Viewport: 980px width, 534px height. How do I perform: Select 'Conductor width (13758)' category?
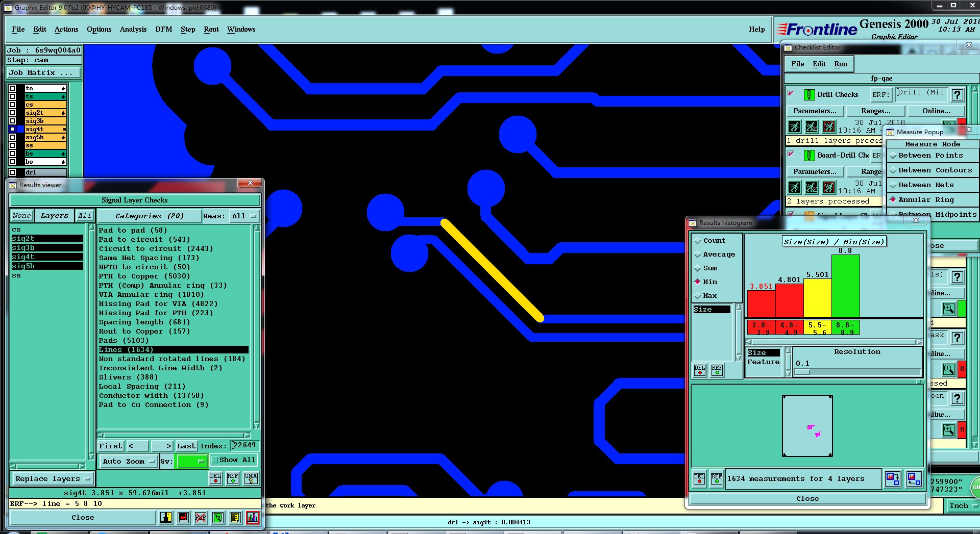(151, 396)
